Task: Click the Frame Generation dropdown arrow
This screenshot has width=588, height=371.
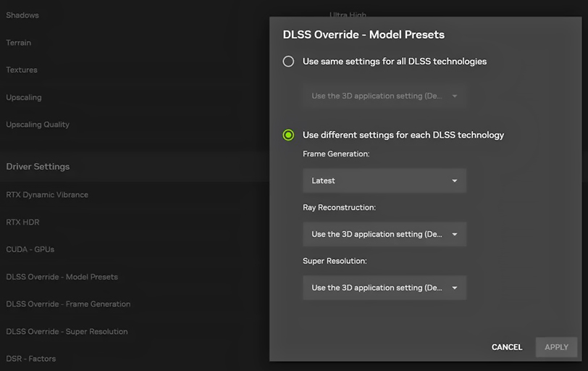Action: click(x=455, y=180)
